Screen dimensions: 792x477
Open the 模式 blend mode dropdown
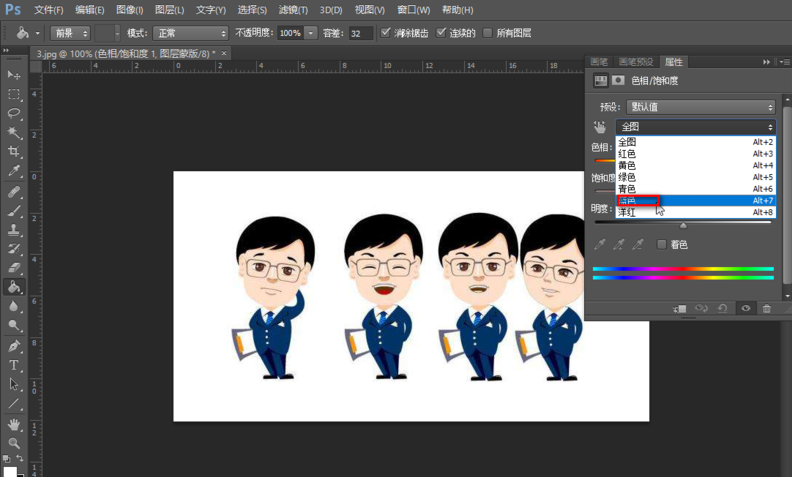[189, 33]
